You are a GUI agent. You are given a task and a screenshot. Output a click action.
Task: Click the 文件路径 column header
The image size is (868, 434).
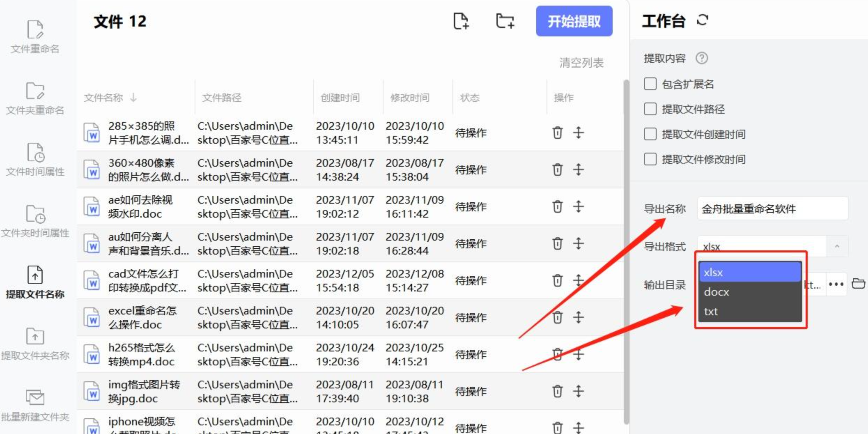click(222, 98)
